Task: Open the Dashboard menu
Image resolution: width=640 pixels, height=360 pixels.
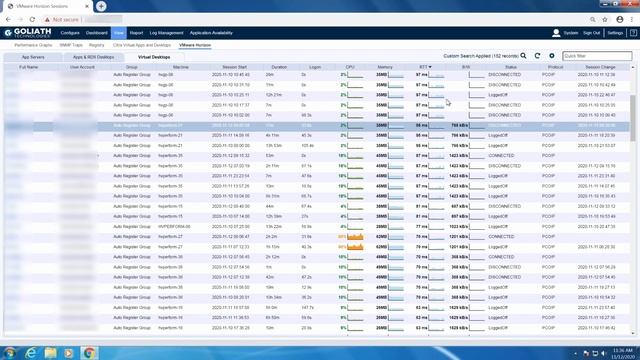Action: click(97, 33)
